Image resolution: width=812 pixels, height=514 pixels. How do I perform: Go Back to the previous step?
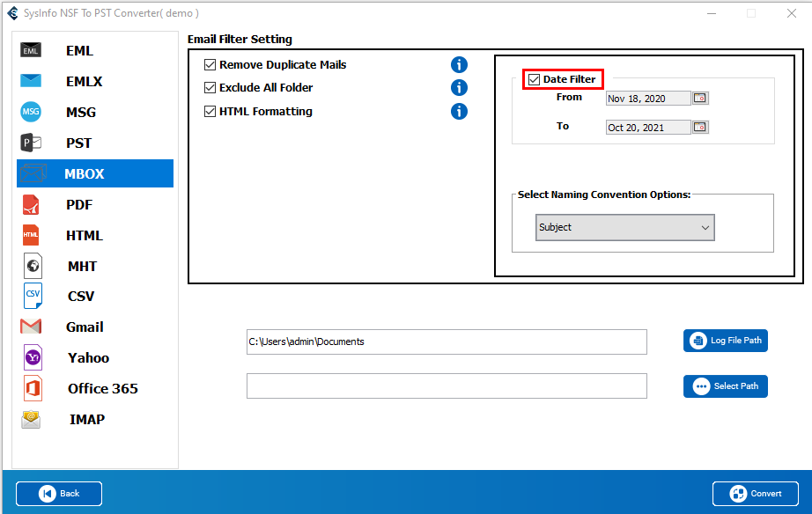coord(58,493)
